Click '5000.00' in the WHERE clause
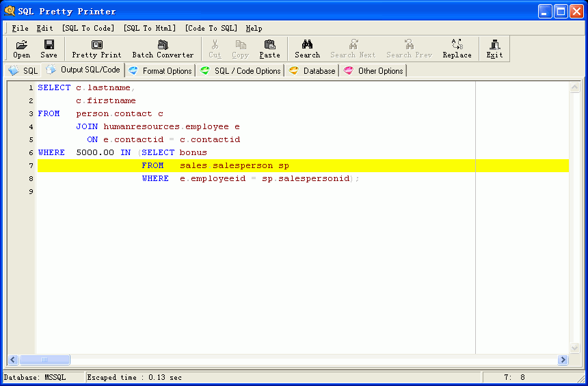Screen dimensions: 588x386 95,152
